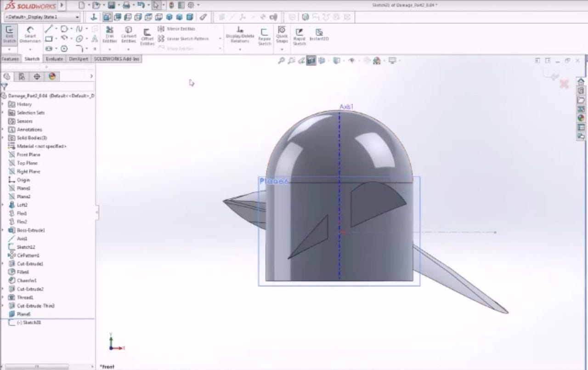Open the Evaluate tab

click(54, 59)
